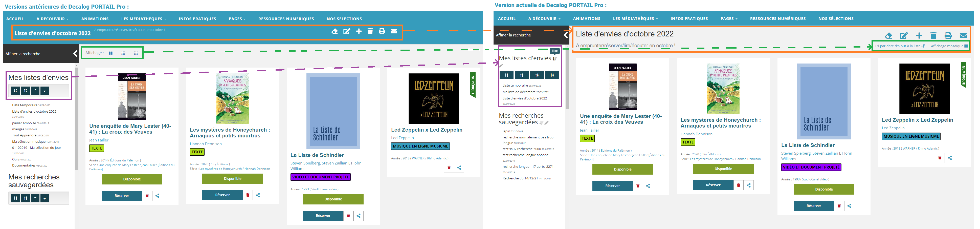Open the 'Affichage mosaïque' display selector

pyautogui.click(x=949, y=46)
